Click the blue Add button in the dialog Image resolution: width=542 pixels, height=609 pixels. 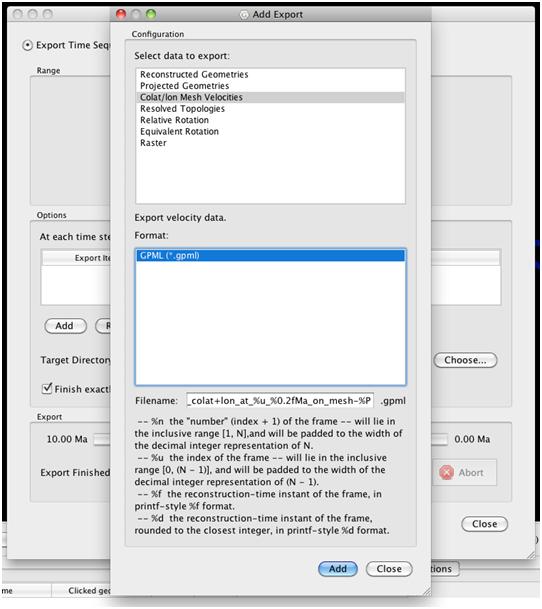point(338,569)
